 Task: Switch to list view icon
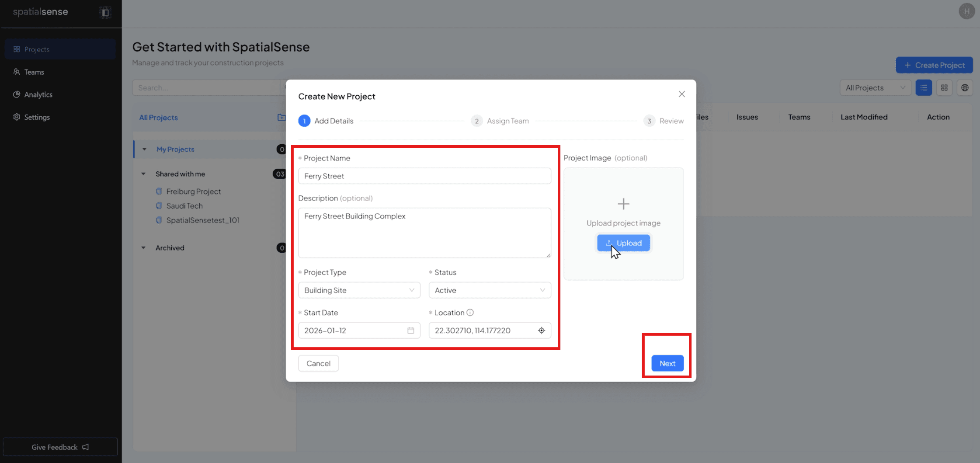924,88
